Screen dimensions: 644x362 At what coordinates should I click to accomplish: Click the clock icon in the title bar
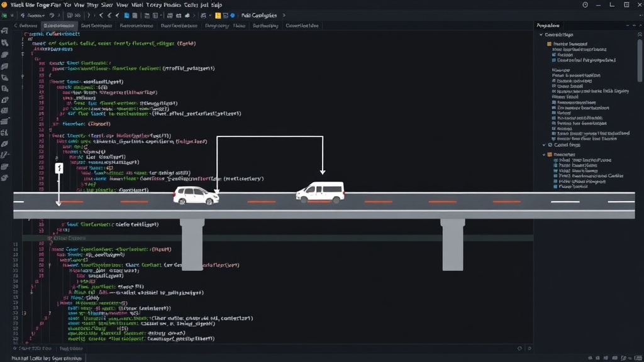click(x=586, y=5)
